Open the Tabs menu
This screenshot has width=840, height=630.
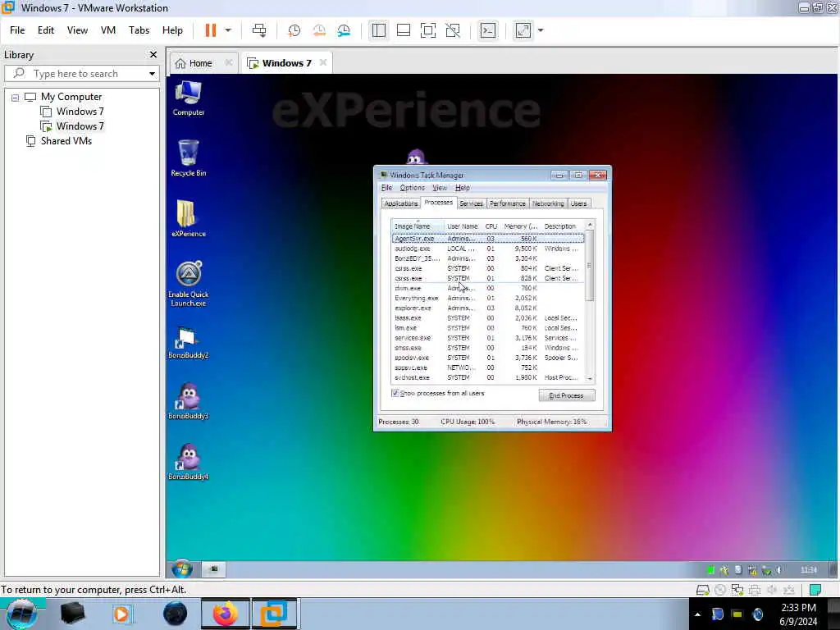point(139,30)
